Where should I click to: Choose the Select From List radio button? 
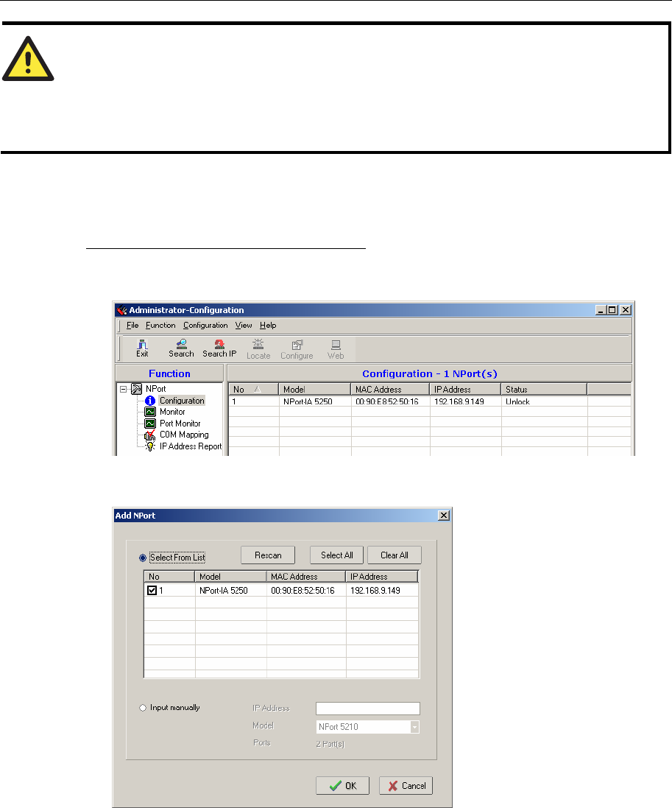tap(143, 558)
